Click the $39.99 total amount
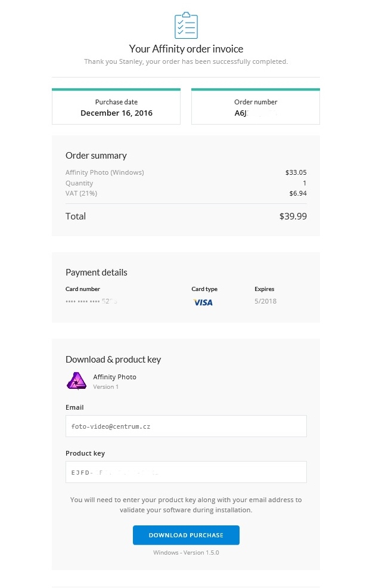The width and height of the screenshot is (382, 588). click(293, 216)
